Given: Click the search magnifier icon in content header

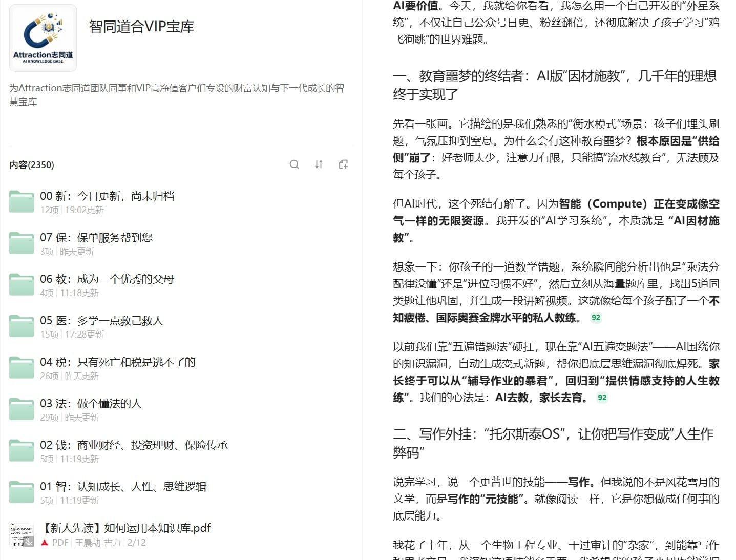Looking at the screenshot, I should click(294, 164).
